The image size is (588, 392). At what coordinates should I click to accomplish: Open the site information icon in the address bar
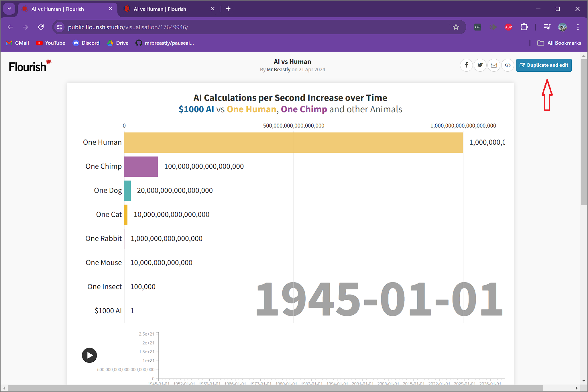click(x=59, y=27)
